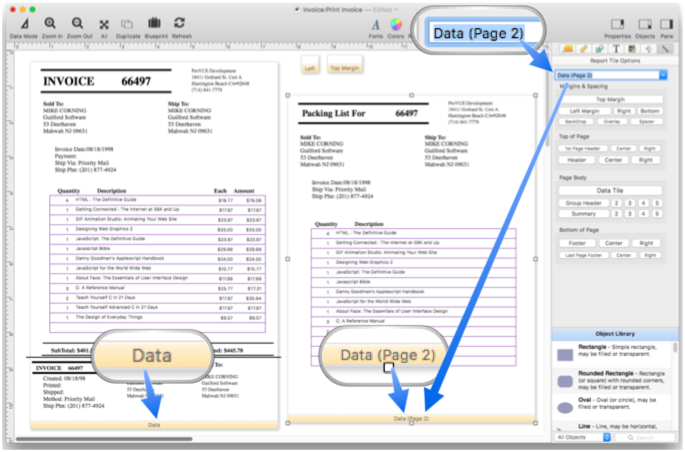
Task: Click Center in the Footer row
Action: (613, 243)
